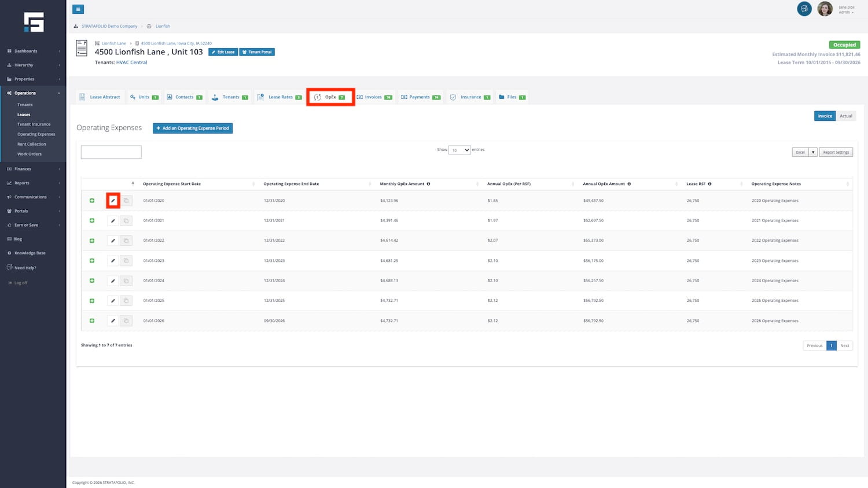868x488 pixels.
Task: Open the chat support icon in header
Action: (804, 9)
